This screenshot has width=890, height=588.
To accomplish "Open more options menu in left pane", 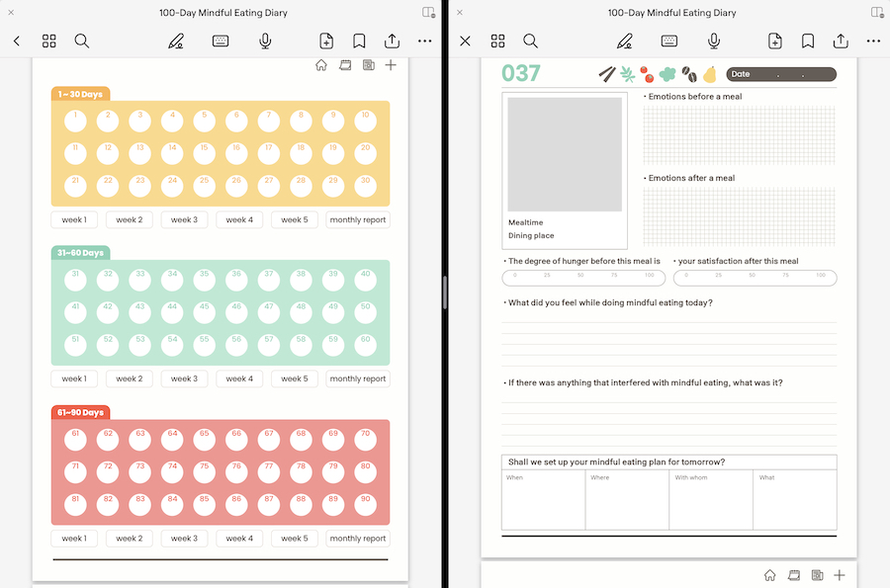I will pos(424,41).
